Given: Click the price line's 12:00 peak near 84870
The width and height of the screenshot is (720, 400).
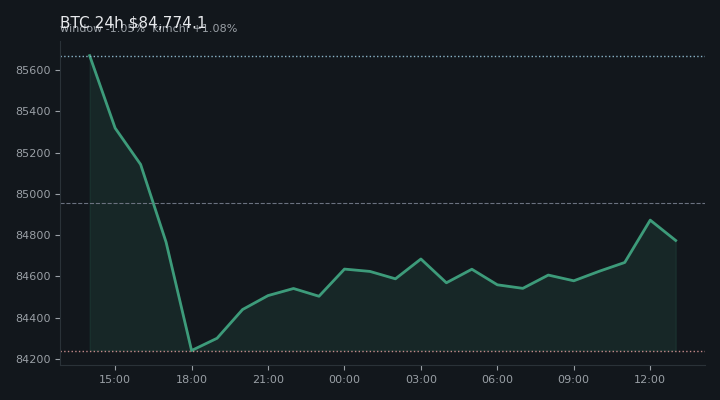Looking at the screenshot, I should coord(650,220).
